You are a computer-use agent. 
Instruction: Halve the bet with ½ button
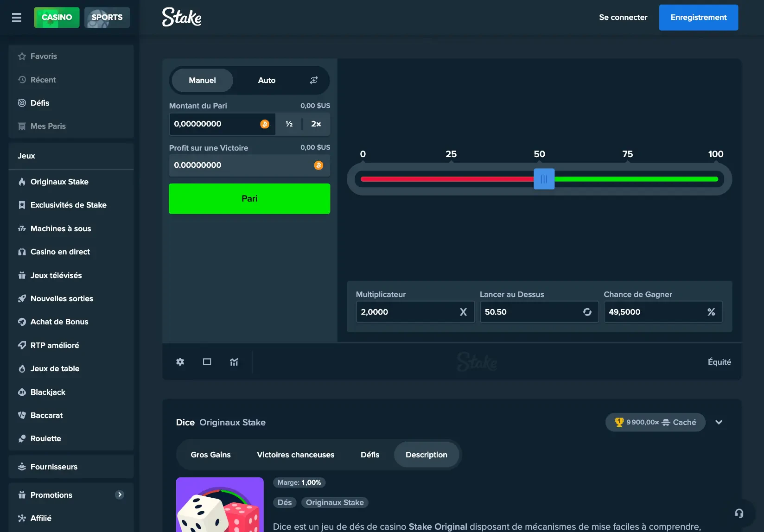(x=289, y=124)
